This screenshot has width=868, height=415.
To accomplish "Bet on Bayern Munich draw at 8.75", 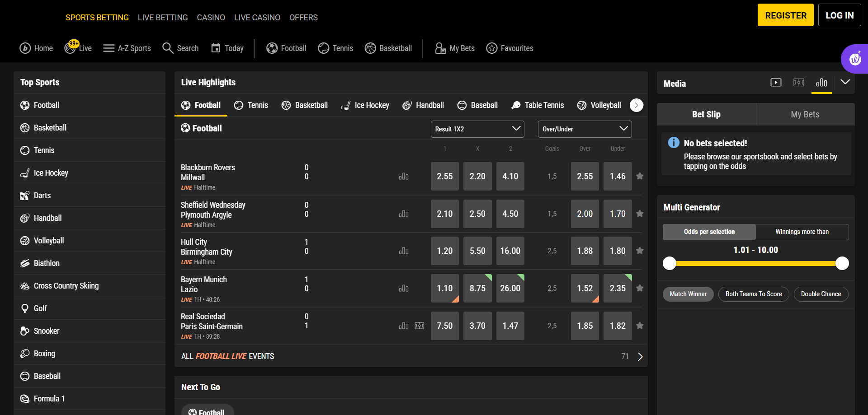I will click(x=477, y=288).
